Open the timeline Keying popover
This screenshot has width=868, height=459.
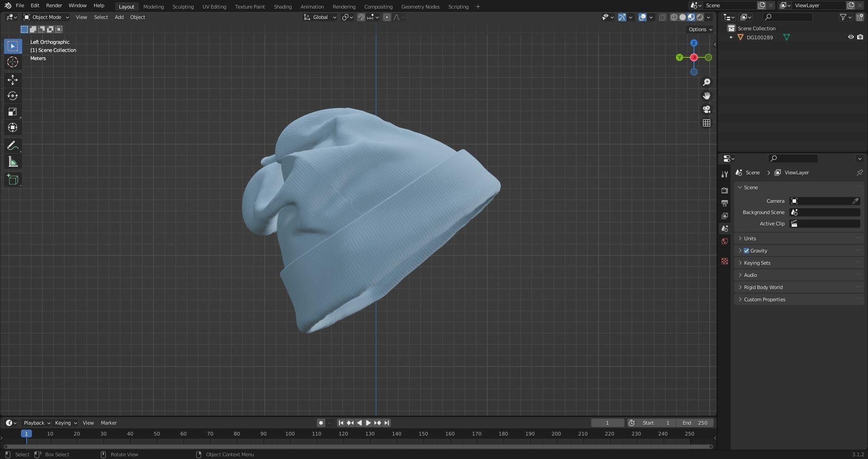coord(66,423)
